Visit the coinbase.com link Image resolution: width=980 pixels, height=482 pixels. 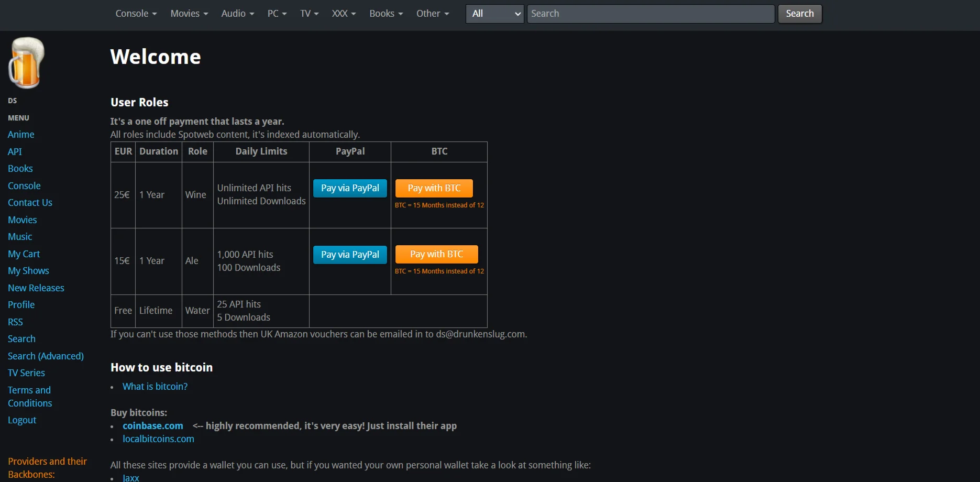coord(153,426)
